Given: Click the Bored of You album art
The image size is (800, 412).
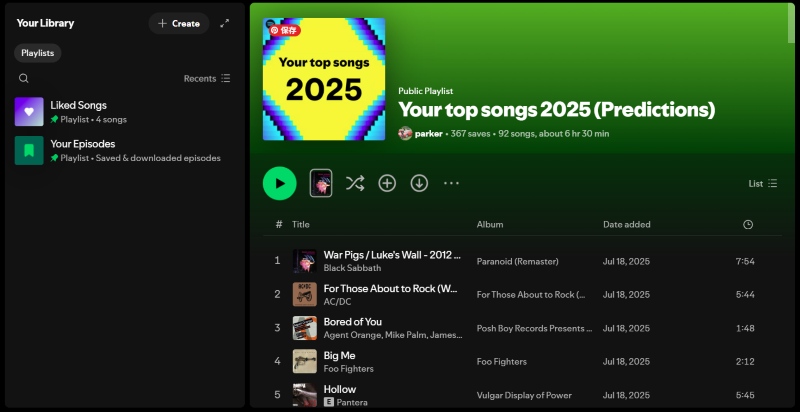Looking at the screenshot, I should pyautogui.click(x=305, y=328).
